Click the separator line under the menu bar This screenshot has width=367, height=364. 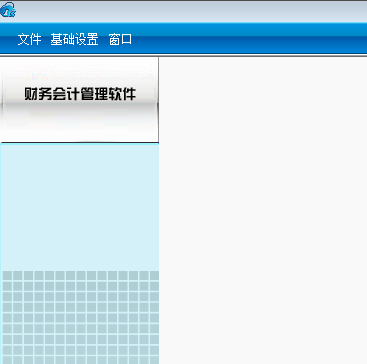pyautogui.click(x=183, y=55)
